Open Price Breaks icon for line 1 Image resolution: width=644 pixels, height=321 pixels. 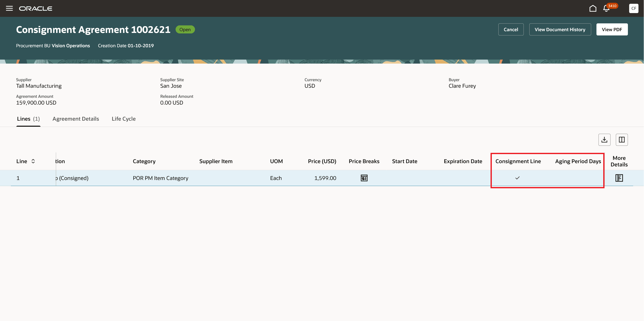pyautogui.click(x=364, y=178)
